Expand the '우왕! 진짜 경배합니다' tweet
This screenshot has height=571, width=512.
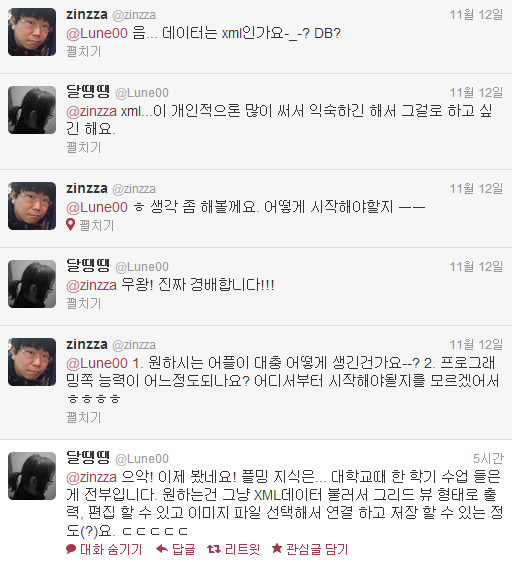click(84, 303)
